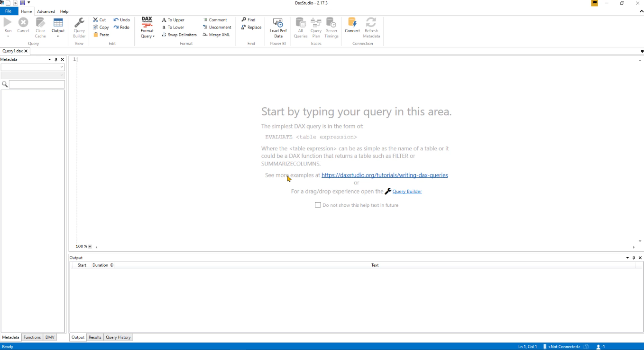Open the Metadata panel options dropdown

tap(50, 60)
